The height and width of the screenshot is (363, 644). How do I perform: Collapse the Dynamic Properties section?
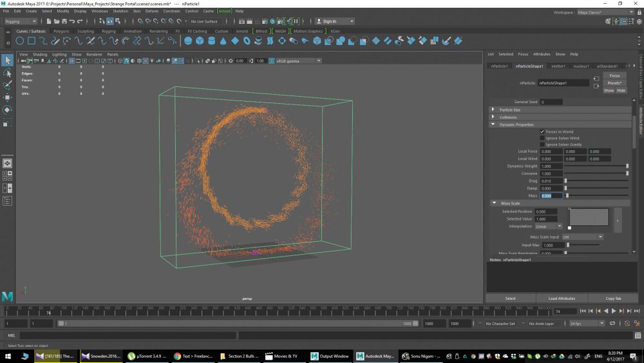tap(493, 124)
